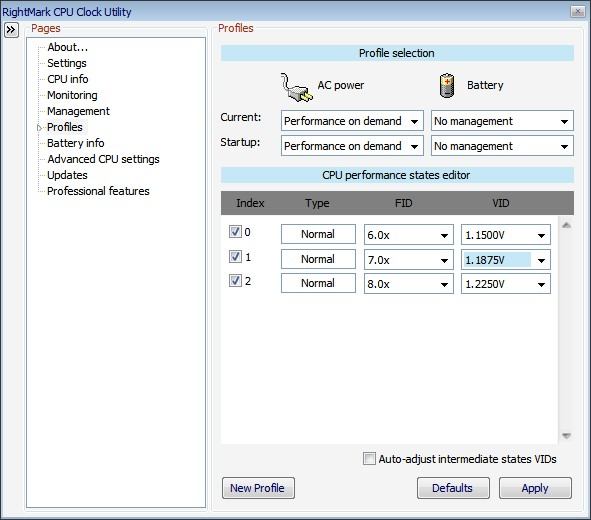Open the 1.2250V VID dropdown
Screen dimensions: 591x520
pyautogui.click(x=505, y=284)
